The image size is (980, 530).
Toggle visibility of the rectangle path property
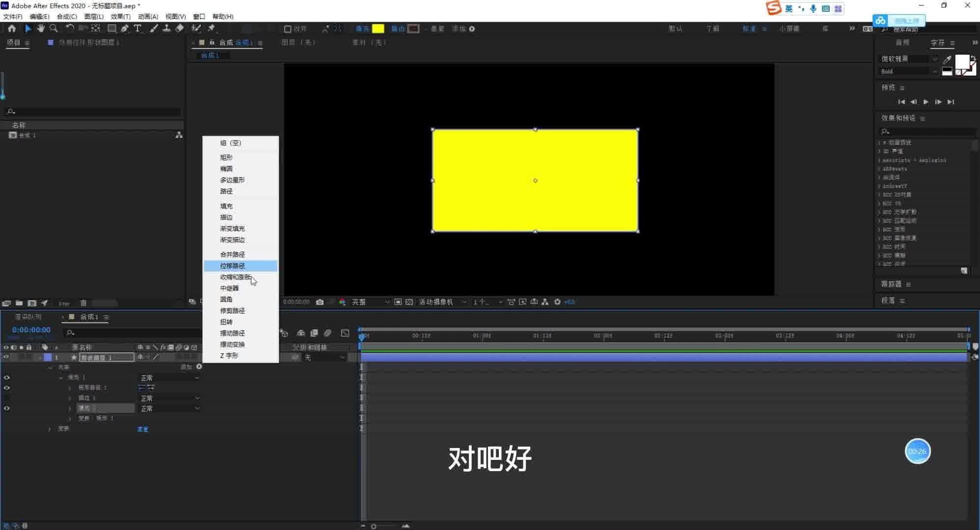click(6, 388)
